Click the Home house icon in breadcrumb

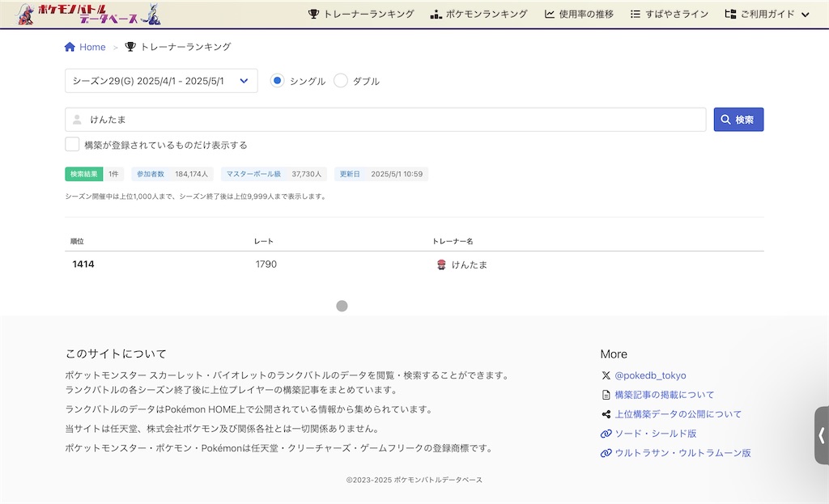70,47
